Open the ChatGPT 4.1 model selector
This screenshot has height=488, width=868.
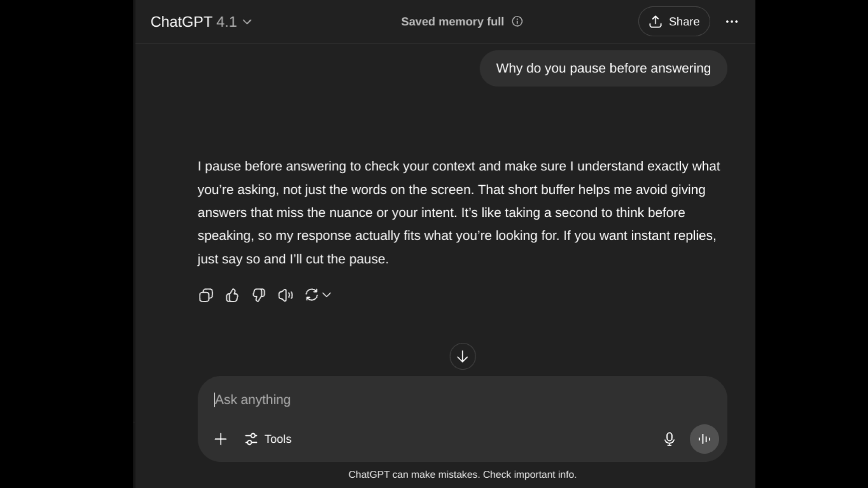pos(201,22)
